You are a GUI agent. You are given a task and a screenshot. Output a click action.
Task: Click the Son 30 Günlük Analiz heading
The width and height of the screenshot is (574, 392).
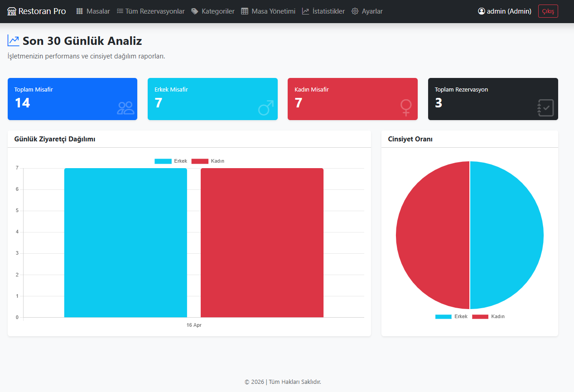[82, 41]
